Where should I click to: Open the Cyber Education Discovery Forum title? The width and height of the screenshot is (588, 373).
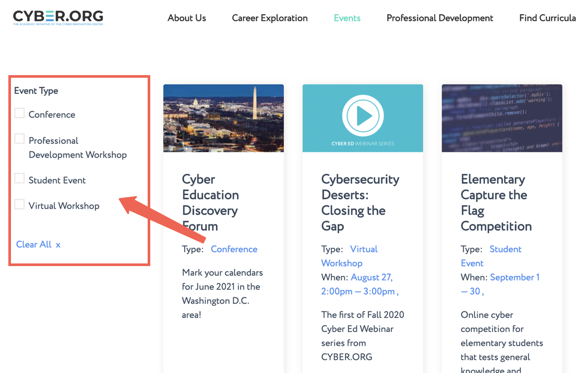point(210,202)
